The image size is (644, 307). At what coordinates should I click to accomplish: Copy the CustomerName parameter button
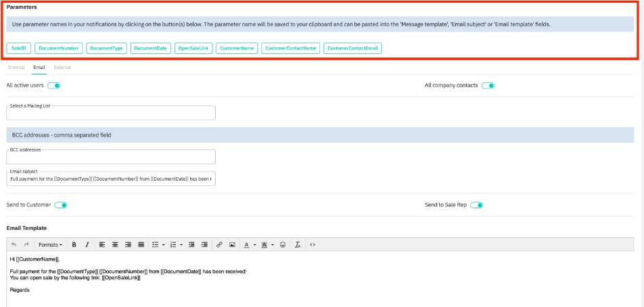pos(237,49)
